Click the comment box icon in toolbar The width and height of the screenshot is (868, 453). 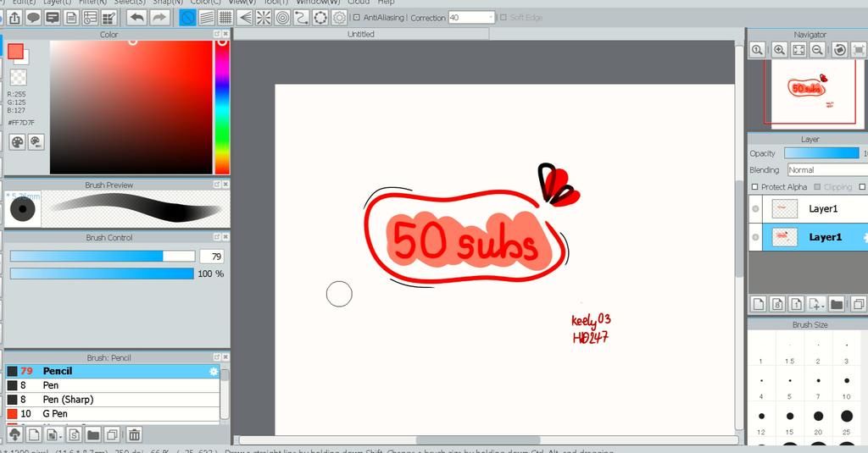tap(53, 18)
